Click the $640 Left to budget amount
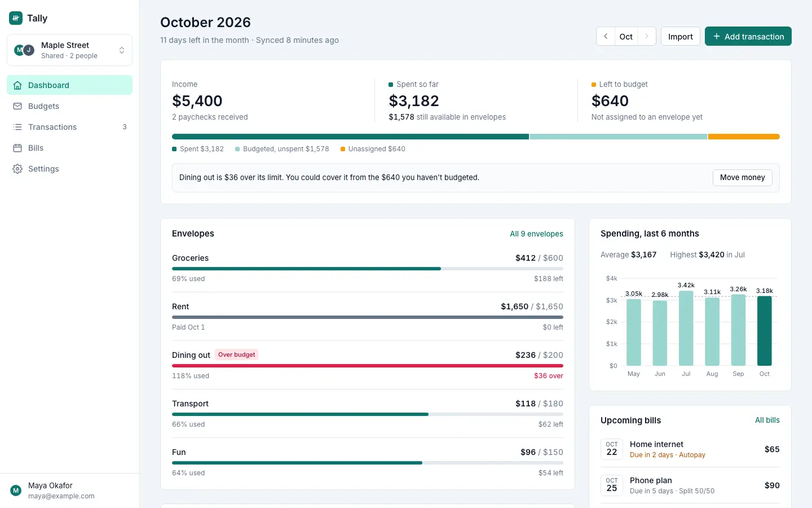 tap(610, 101)
